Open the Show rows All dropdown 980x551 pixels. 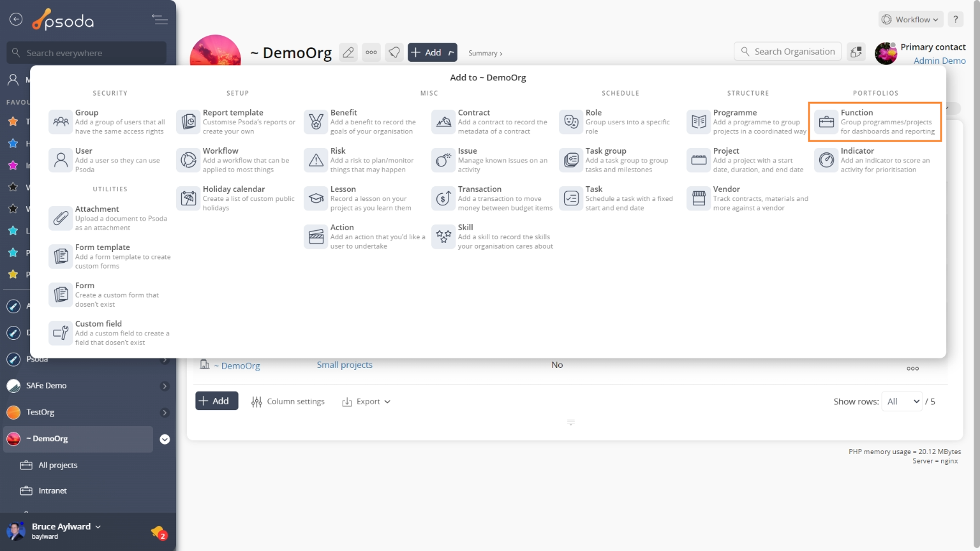[x=902, y=401]
